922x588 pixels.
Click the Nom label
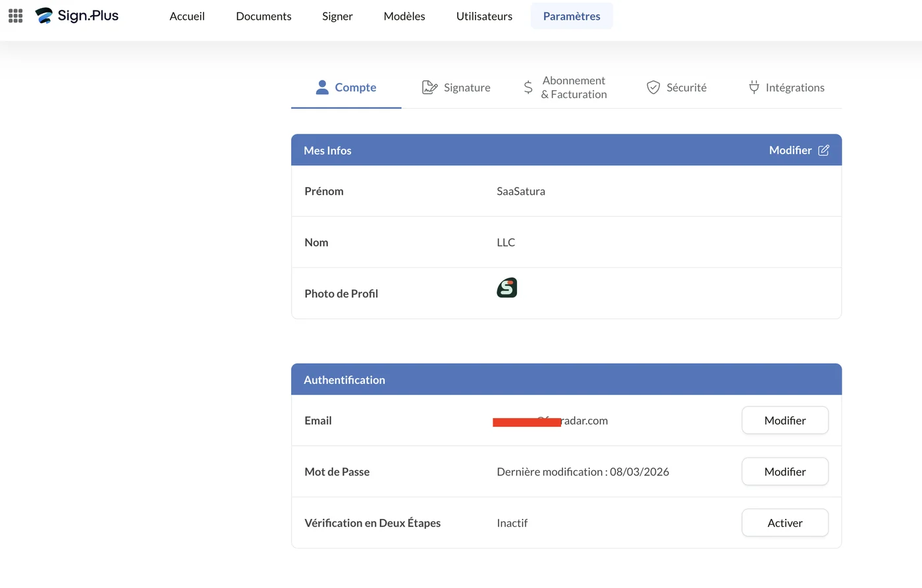pyautogui.click(x=316, y=242)
